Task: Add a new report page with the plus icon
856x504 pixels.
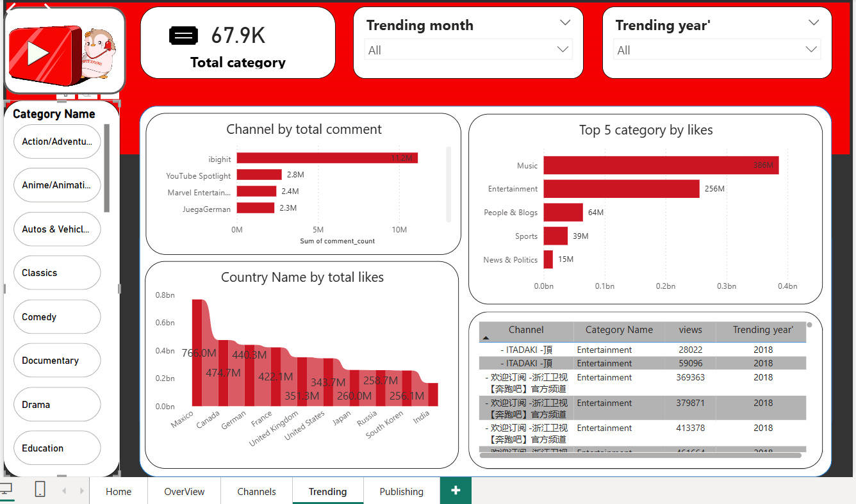Action: [456, 490]
